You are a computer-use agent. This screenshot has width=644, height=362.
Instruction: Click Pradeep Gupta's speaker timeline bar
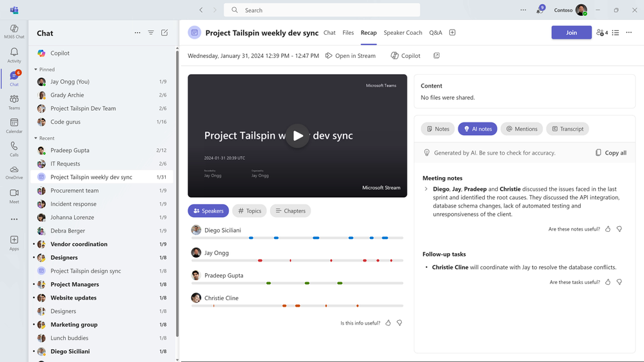[x=297, y=283]
